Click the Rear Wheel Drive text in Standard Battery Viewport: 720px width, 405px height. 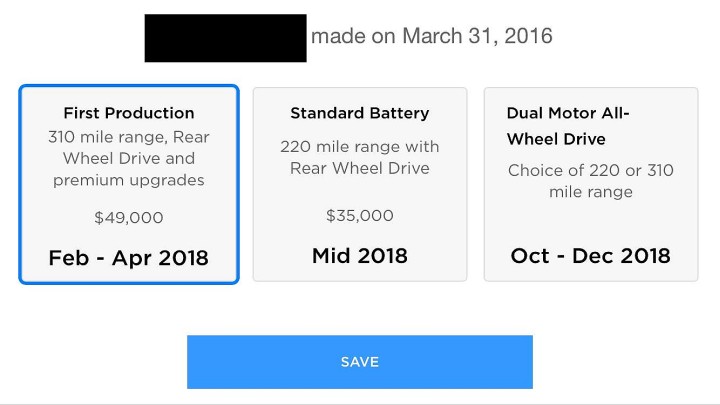tap(360, 168)
